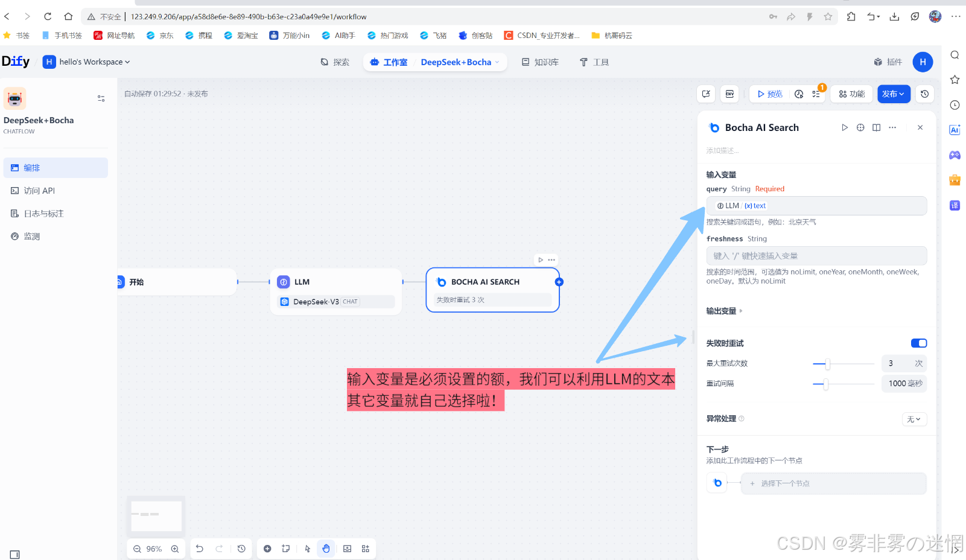Switch to pointer mode
966x560 pixels.
[308, 549]
